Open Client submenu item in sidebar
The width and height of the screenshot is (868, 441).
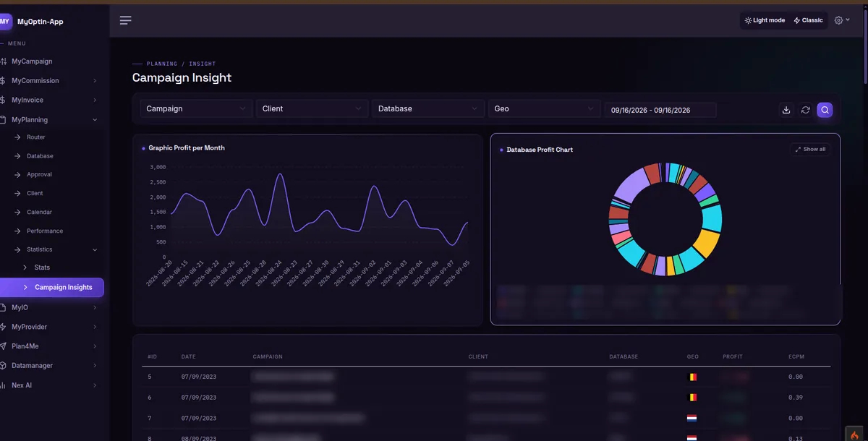35,193
